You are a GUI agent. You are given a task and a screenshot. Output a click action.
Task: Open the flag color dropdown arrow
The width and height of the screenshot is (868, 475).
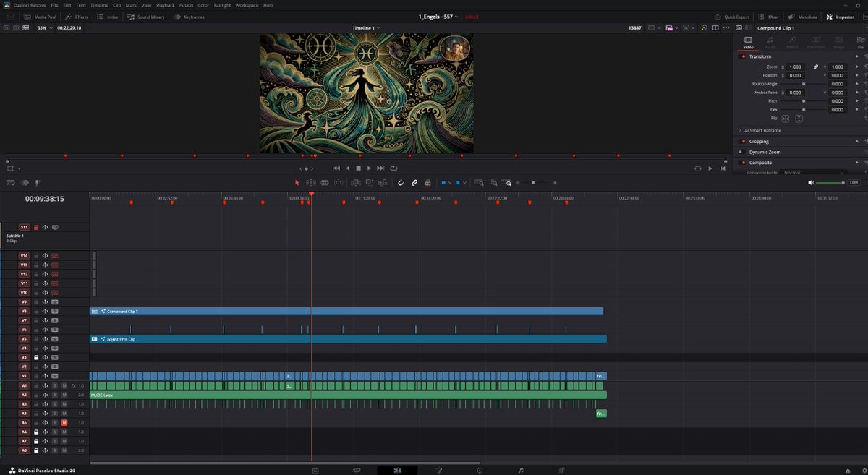click(x=450, y=183)
